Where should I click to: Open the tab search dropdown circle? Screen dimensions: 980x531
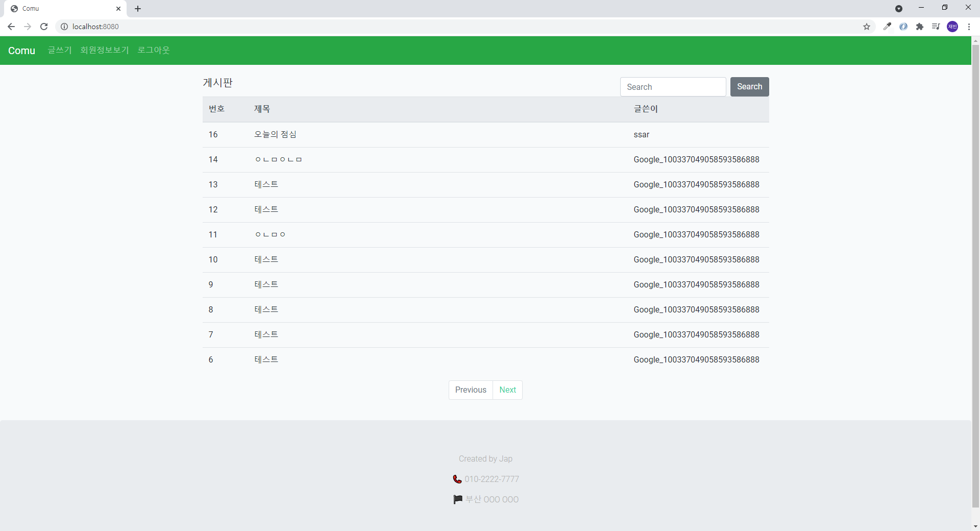[899, 9]
